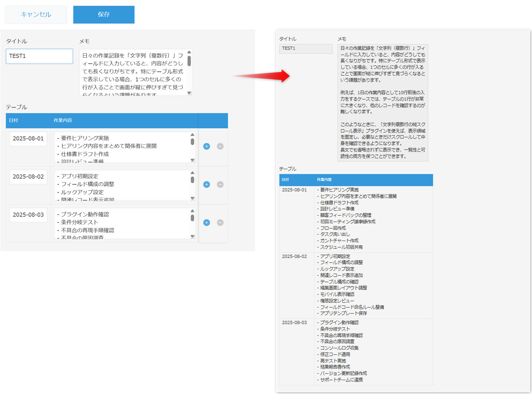Click resize handle of 2025-08-01 work content
The image size is (532, 394).
click(x=193, y=161)
